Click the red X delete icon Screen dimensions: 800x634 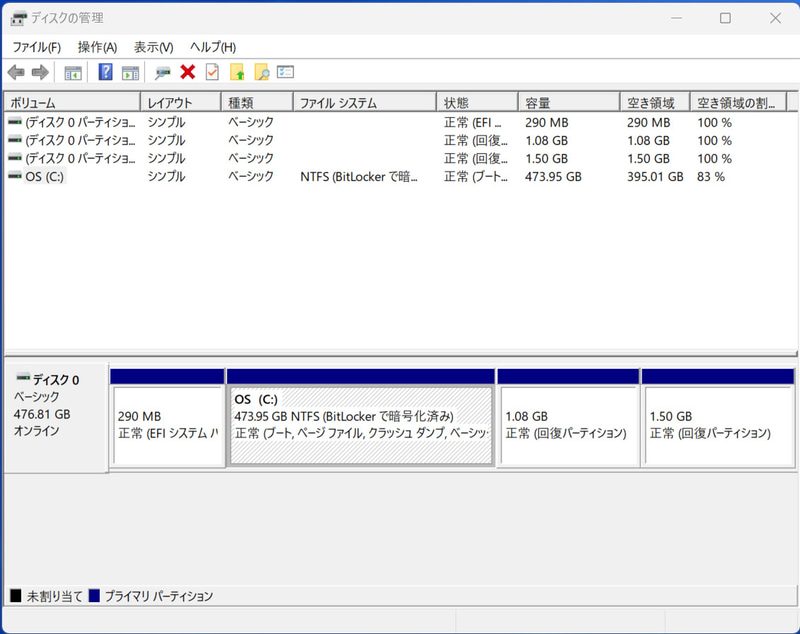(187, 72)
